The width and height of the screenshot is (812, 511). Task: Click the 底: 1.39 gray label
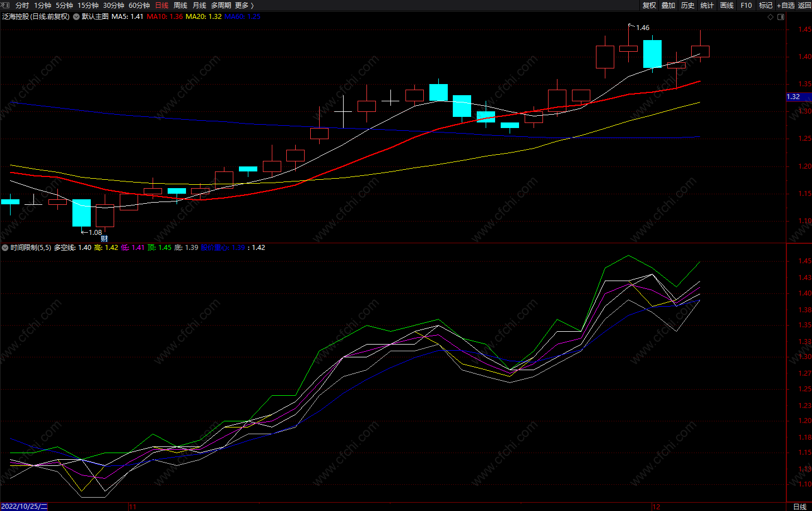click(x=186, y=248)
